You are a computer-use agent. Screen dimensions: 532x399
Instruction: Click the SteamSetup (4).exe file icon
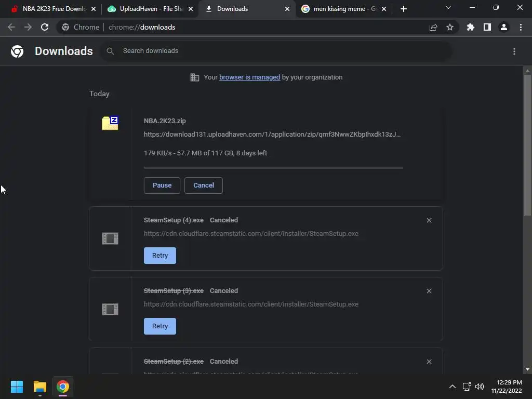click(x=110, y=238)
